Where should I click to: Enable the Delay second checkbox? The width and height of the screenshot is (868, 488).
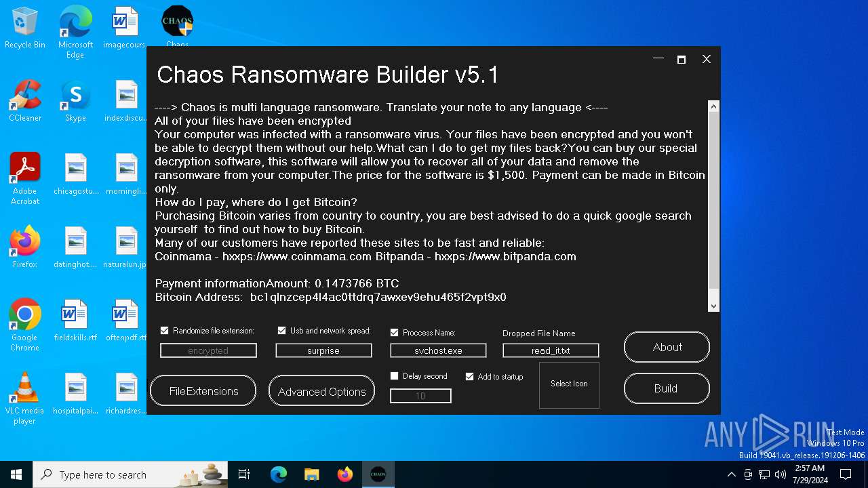point(394,376)
